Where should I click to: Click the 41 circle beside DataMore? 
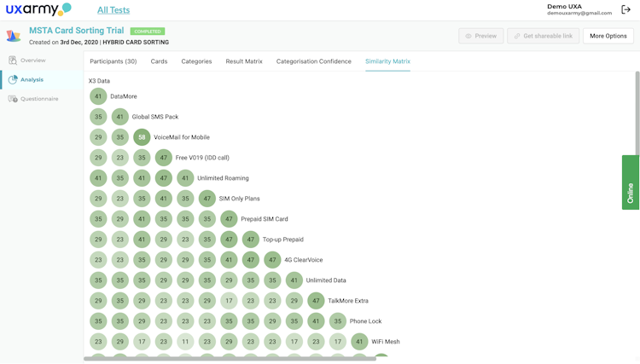point(99,96)
